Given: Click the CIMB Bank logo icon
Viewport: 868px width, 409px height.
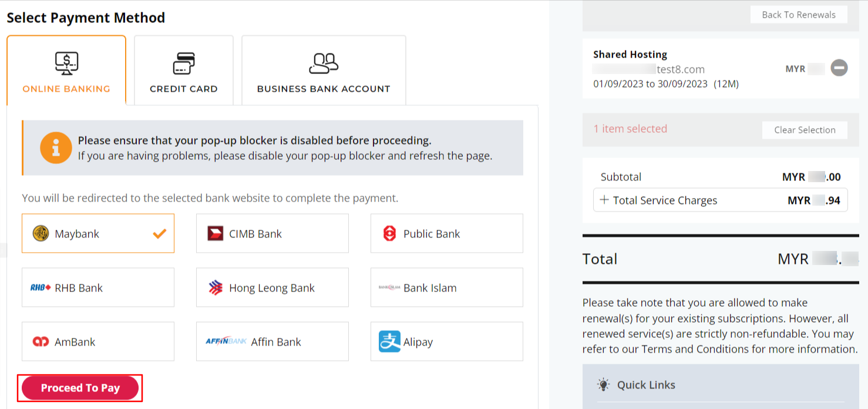Looking at the screenshot, I should pos(216,234).
